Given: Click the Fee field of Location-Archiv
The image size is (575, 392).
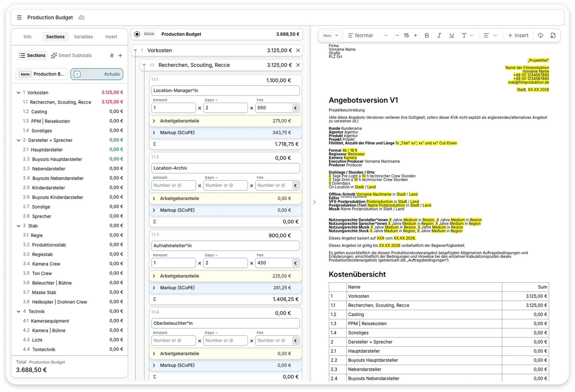Looking at the screenshot, I should [273, 185].
